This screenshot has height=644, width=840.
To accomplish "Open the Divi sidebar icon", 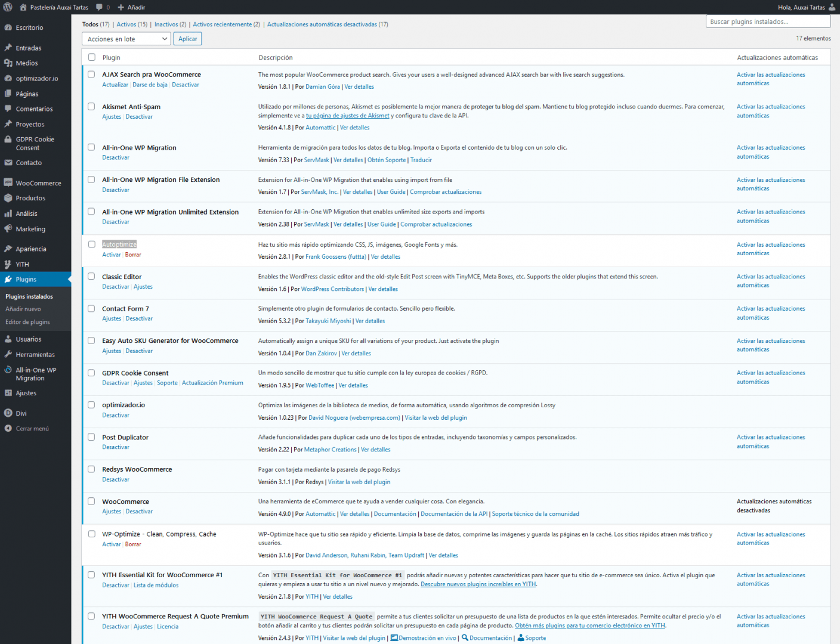I will point(8,413).
